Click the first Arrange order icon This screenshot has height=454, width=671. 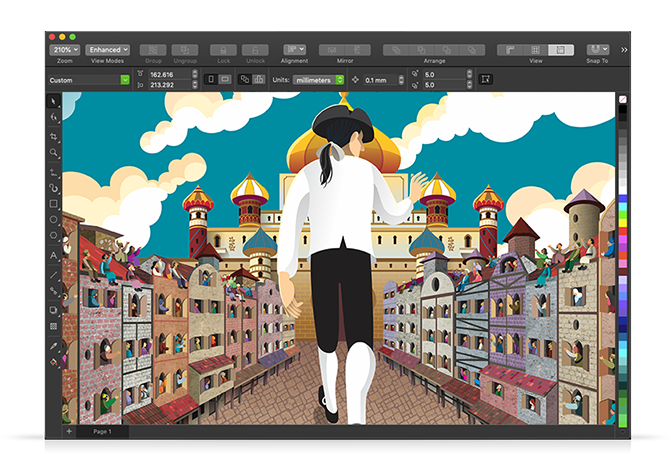click(x=396, y=50)
